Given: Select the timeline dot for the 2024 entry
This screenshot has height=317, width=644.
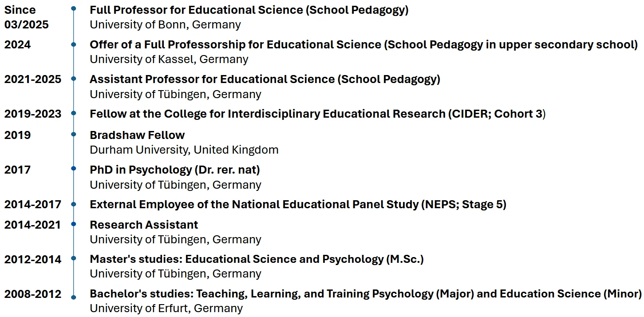Looking at the screenshot, I should pos(74,44).
